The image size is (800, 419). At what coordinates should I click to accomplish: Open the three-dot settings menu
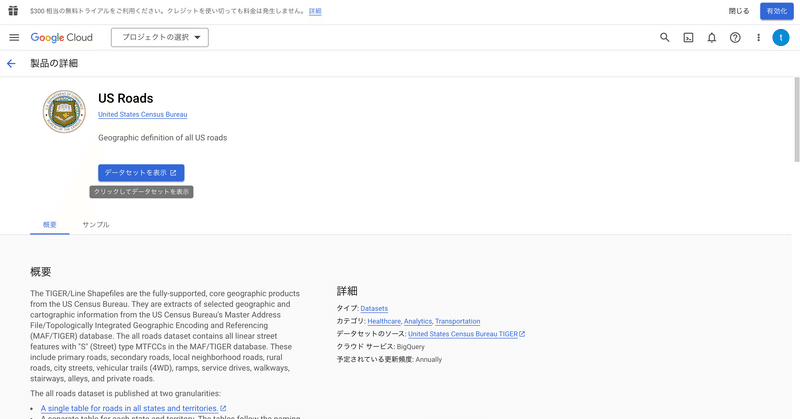coord(758,37)
